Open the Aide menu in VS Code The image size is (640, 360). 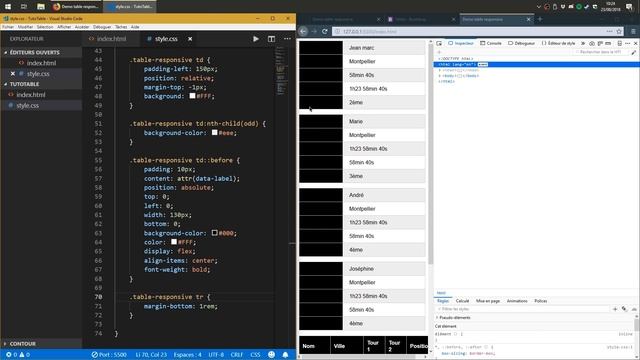(x=135, y=27)
